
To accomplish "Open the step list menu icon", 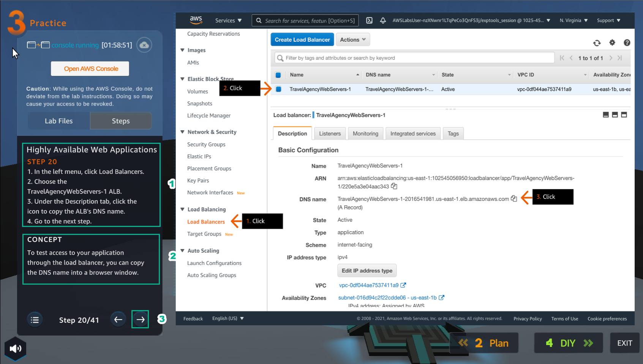I will [x=35, y=320].
